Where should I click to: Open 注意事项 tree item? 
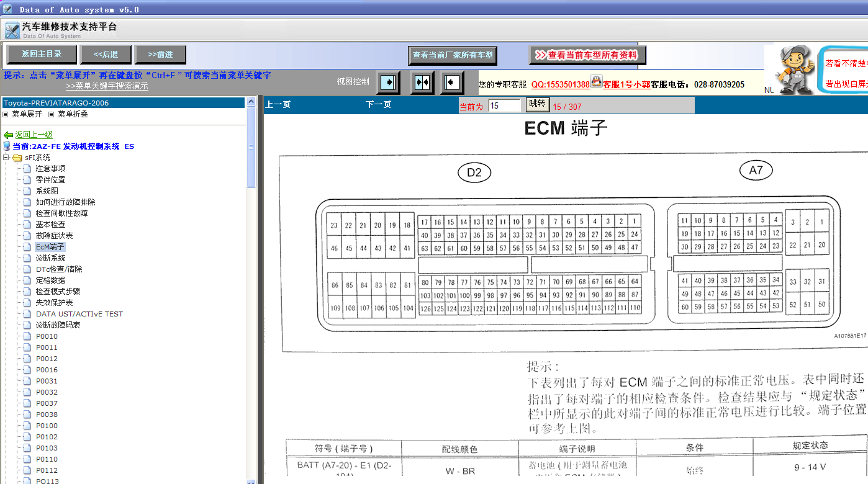pos(50,169)
